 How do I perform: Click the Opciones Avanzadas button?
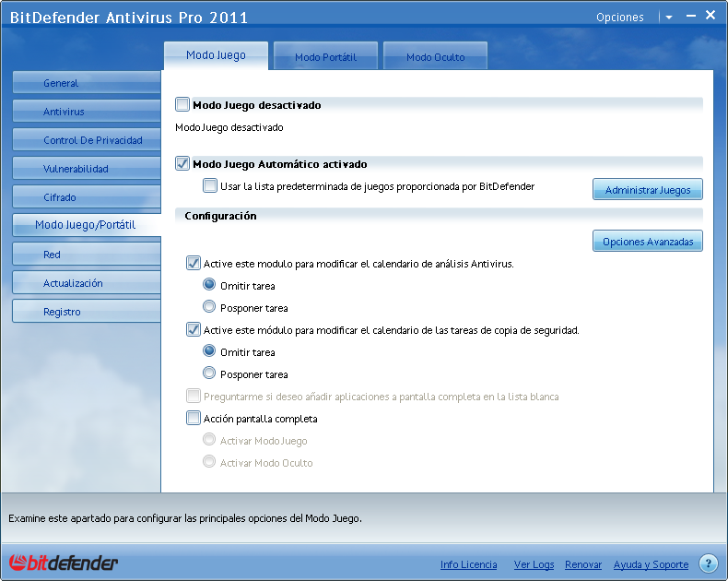click(x=648, y=242)
